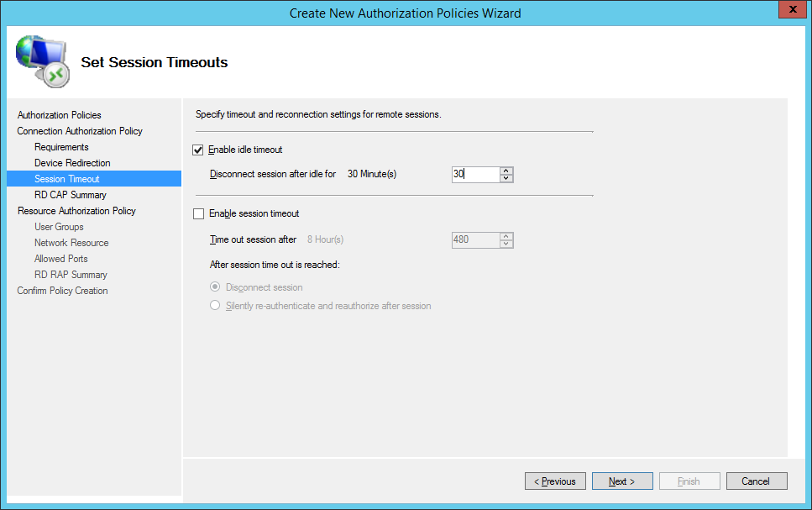Decrease idle timeout with down arrow
The width and height of the screenshot is (812, 510).
506,178
